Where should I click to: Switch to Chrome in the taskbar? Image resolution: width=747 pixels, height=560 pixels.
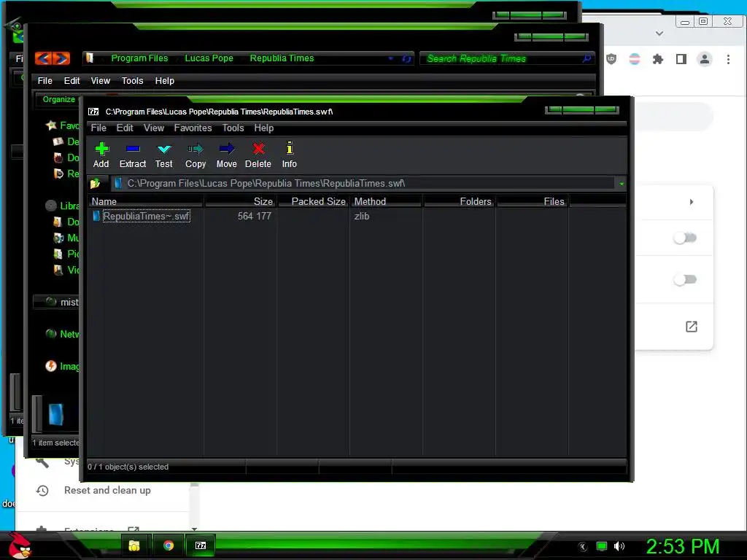coord(169,545)
